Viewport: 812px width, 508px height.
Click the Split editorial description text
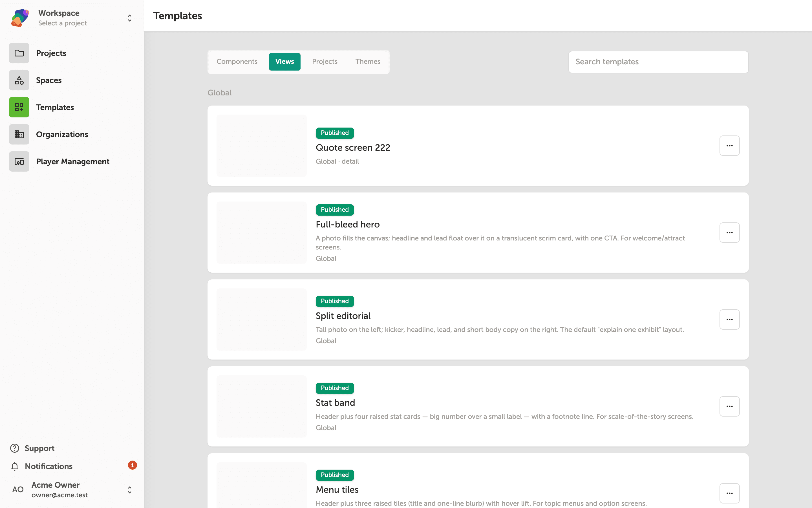click(x=500, y=330)
